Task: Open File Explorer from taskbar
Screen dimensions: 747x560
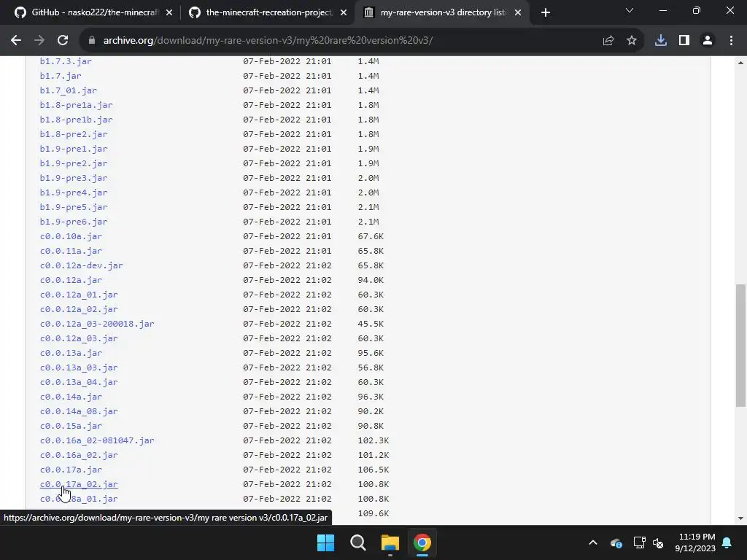Action: pos(390,542)
